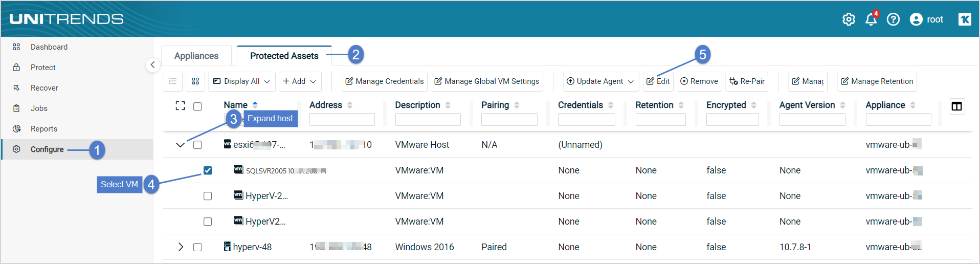Viewport: 980px width, 264px height.
Task: Go to Jobs in sidebar
Action: click(39, 108)
